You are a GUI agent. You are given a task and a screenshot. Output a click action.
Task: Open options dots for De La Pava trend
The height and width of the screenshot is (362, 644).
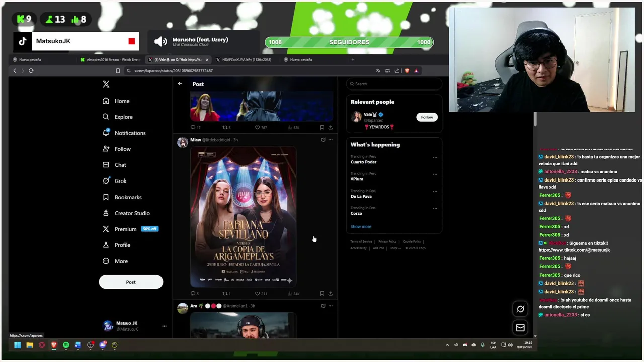(x=435, y=191)
